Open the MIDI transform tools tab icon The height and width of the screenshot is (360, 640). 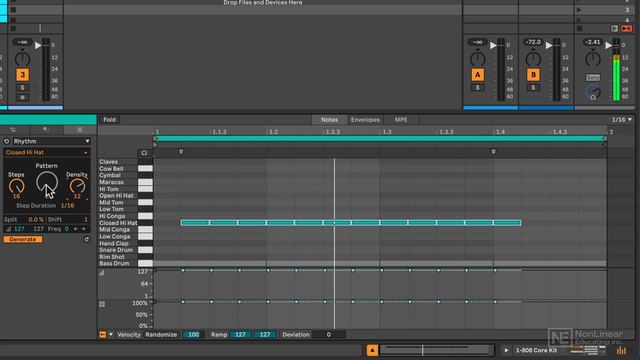[x=80, y=129]
